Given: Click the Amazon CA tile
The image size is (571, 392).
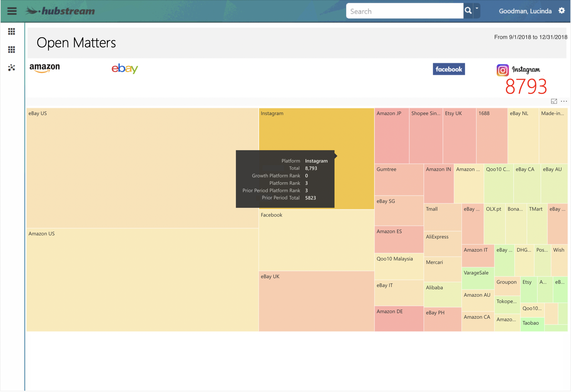Looking at the screenshot, I should click(478, 321).
